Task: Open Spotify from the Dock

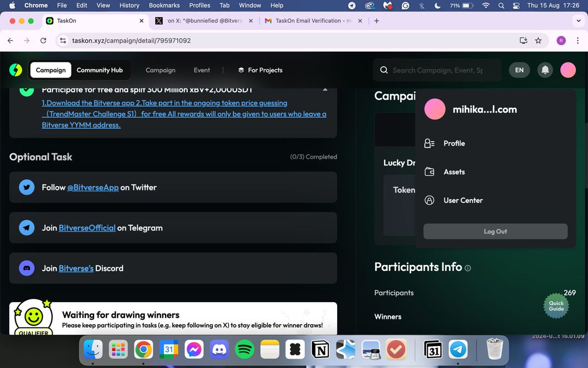Action: pos(245,350)
